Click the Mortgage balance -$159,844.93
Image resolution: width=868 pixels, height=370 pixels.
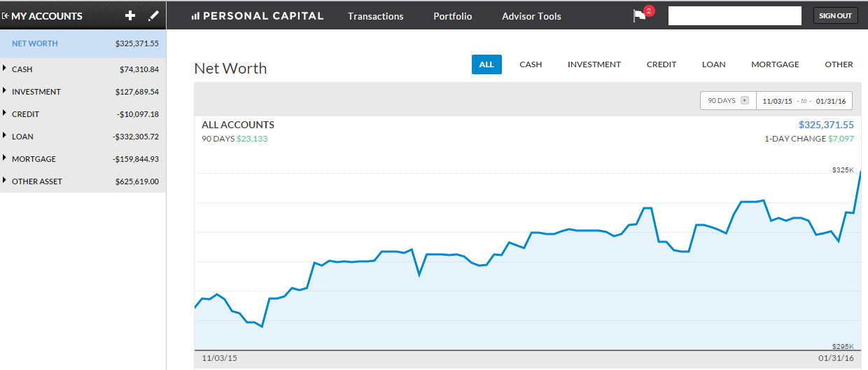[x=136, y=159]
